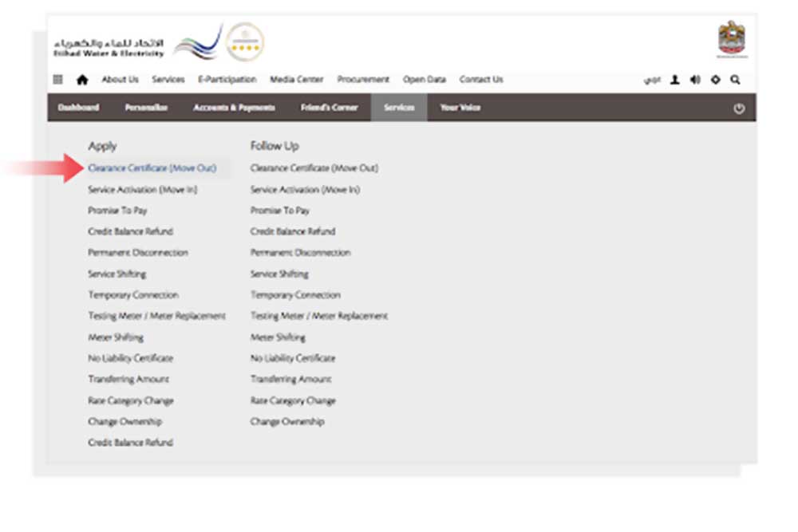Open the About Us menu

(x=120, y=79)
